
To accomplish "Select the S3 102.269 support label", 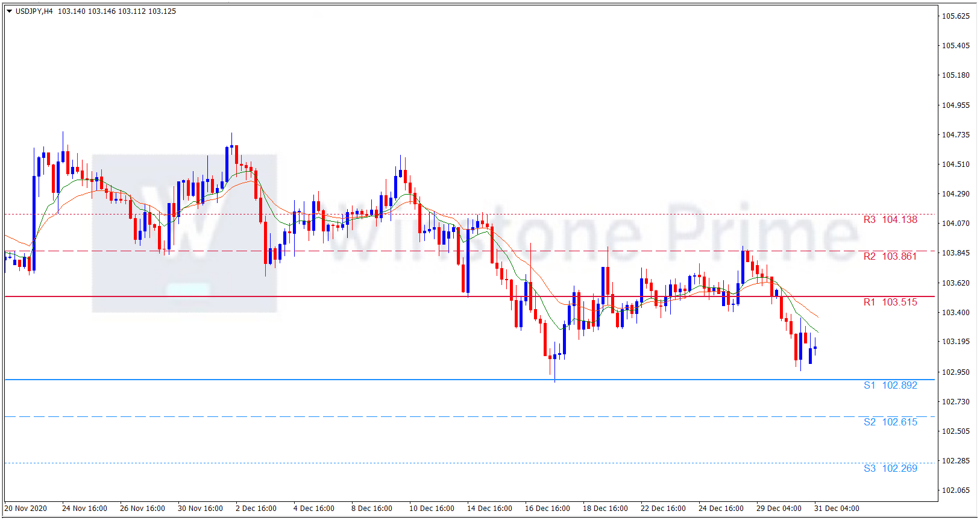I will tap(890, 469).
